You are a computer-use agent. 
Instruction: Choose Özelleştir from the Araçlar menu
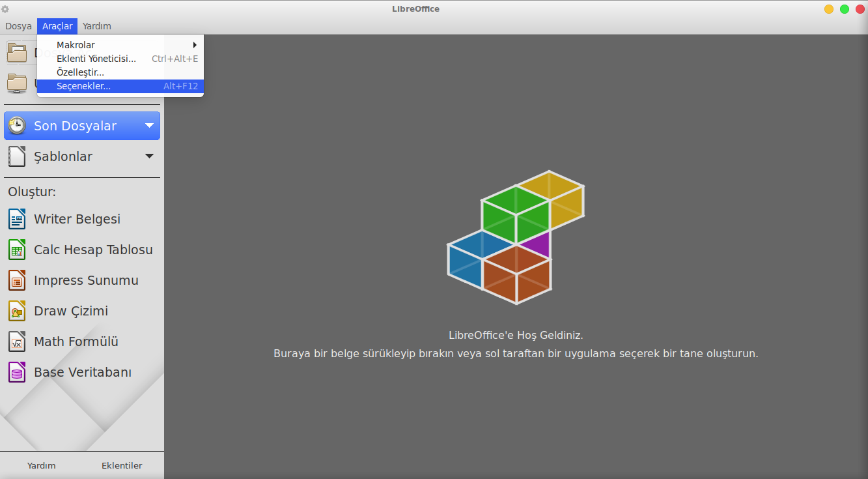pyautogui.click(x=120, y=72)
